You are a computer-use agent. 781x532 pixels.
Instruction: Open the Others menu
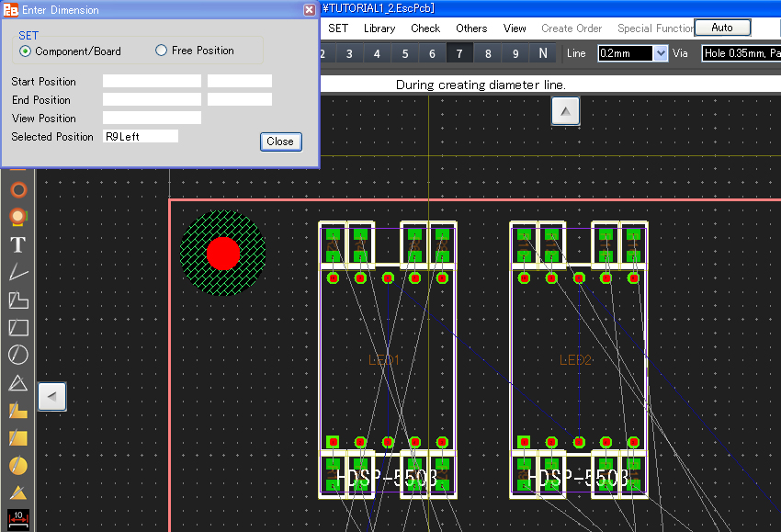[x=471, y=28]
